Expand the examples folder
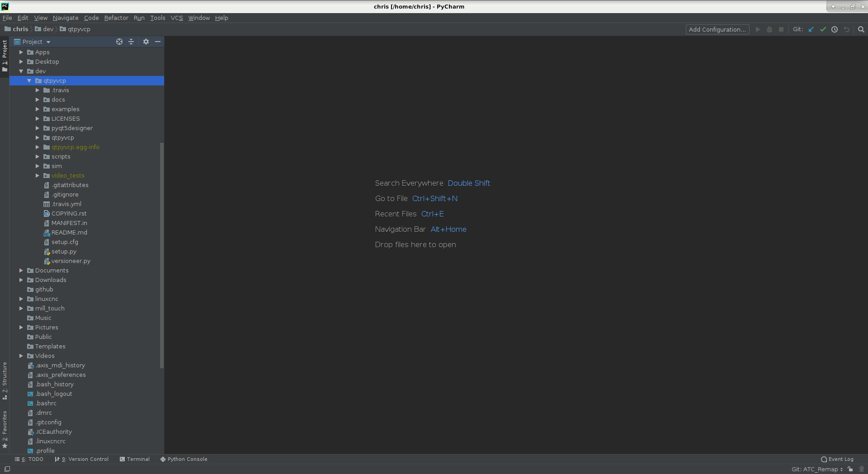 [37, 109]
